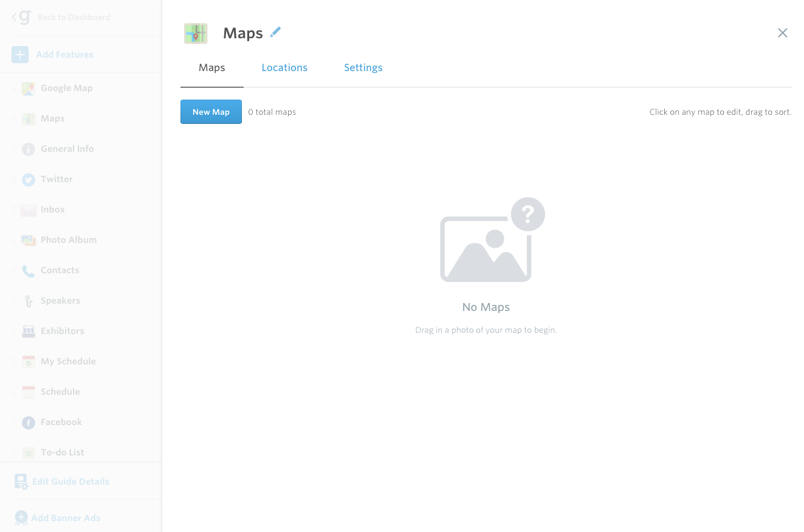The height and width of the screenshot is (532, 804).
Task: Click the Add Banner Ads icon
Action: (21, 517)
